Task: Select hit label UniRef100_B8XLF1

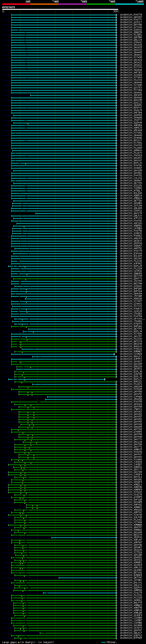Action: (131, 357)
